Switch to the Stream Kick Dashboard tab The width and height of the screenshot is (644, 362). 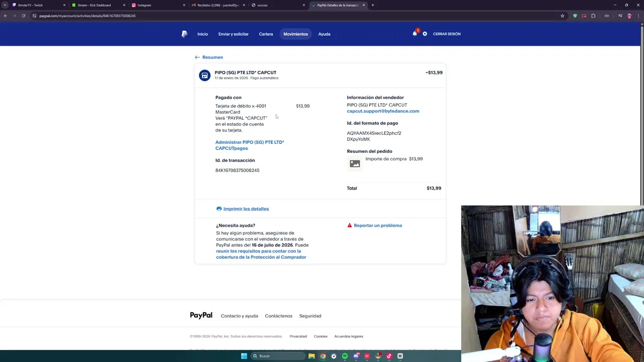[x=98, y=5]
